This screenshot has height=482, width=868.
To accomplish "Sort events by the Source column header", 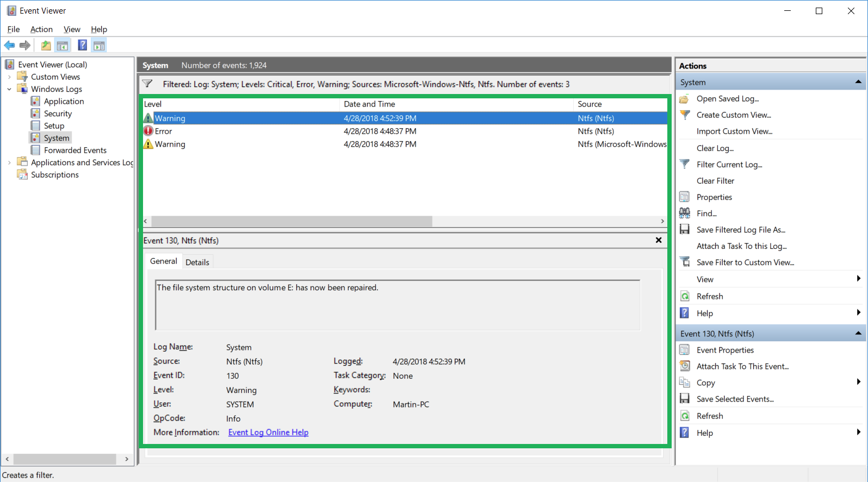I will click(x=621, y=104).
